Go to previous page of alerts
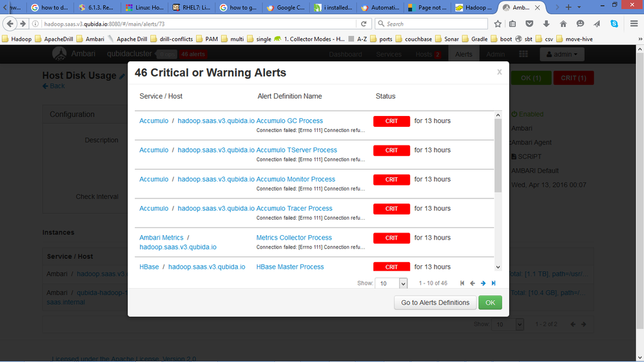Image resolution: width=644 pixels, height=362 pixels. (473, 283)
